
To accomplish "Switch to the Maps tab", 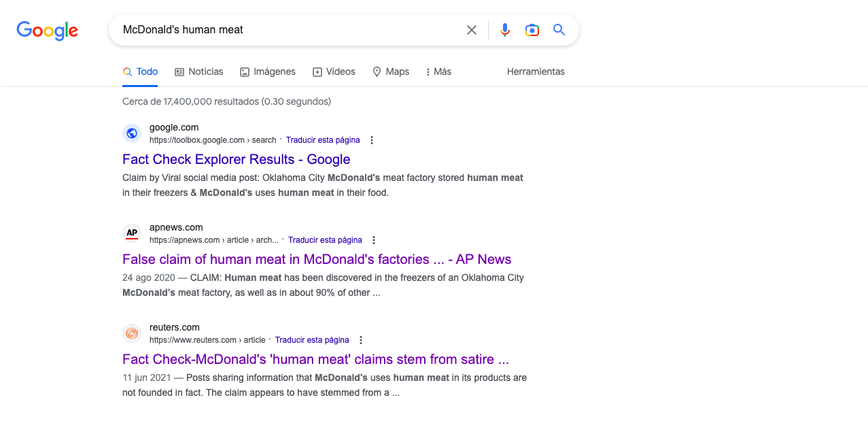I will coord(391,71).
